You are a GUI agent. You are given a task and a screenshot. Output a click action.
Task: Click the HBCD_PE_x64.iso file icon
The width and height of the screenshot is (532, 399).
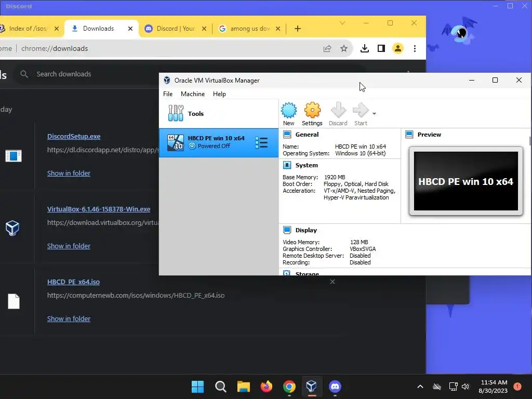pyautogui.click(x=14, y=301)
